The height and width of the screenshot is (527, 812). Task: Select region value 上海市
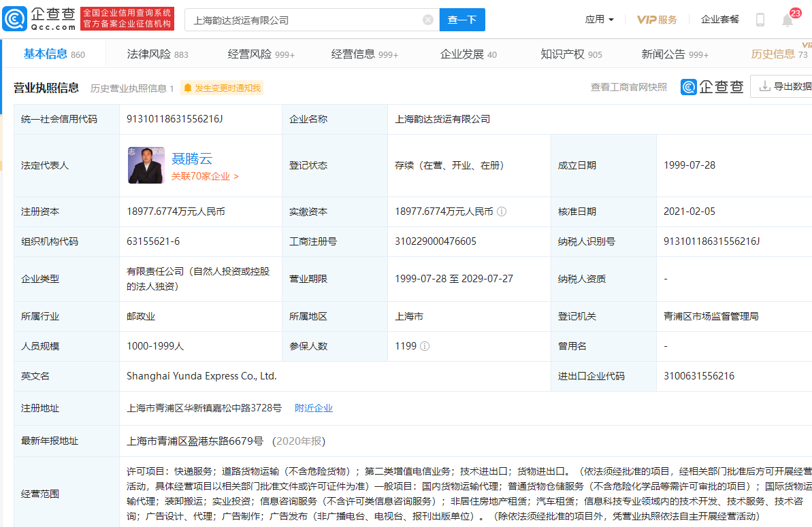(x=409, y=316)
